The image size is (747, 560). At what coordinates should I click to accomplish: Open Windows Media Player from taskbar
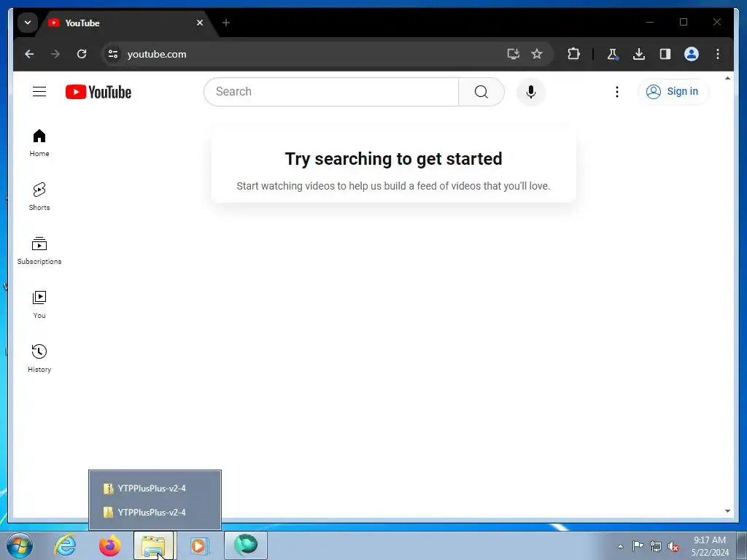200,545
